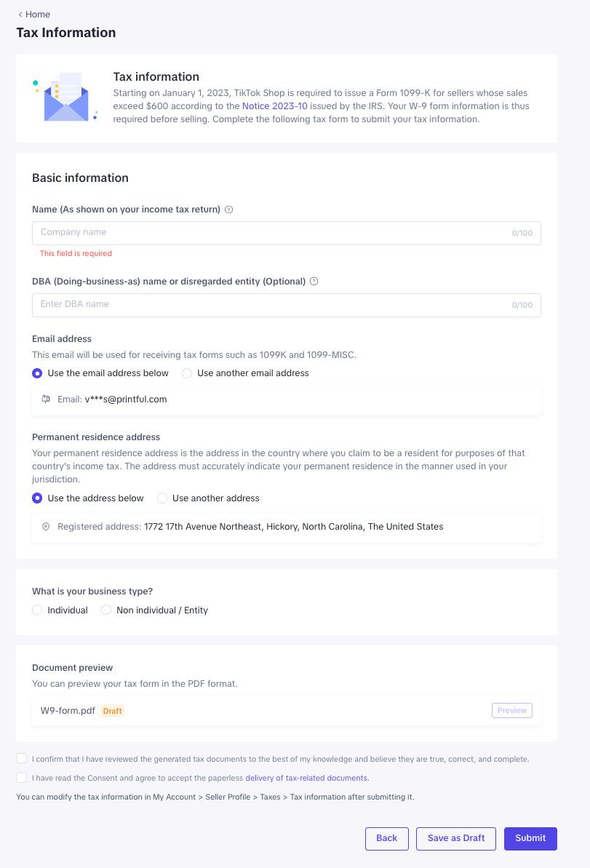Select "Use the address below" option

37,498
